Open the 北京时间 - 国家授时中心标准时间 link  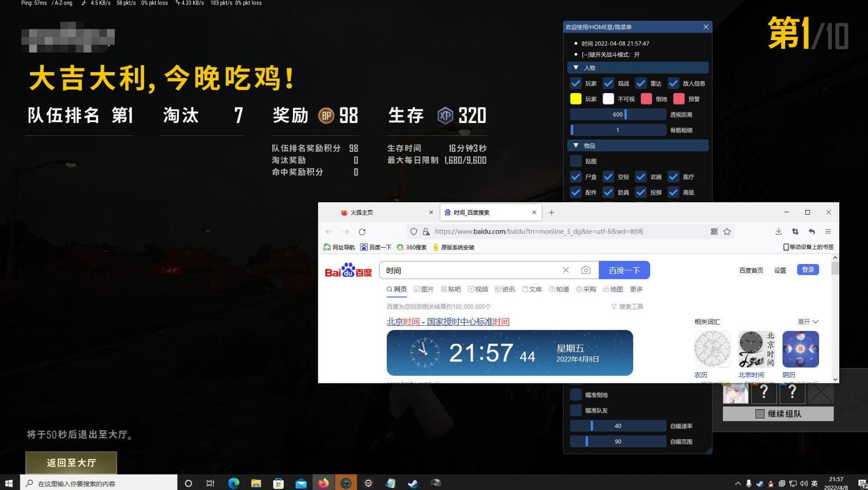448,322
